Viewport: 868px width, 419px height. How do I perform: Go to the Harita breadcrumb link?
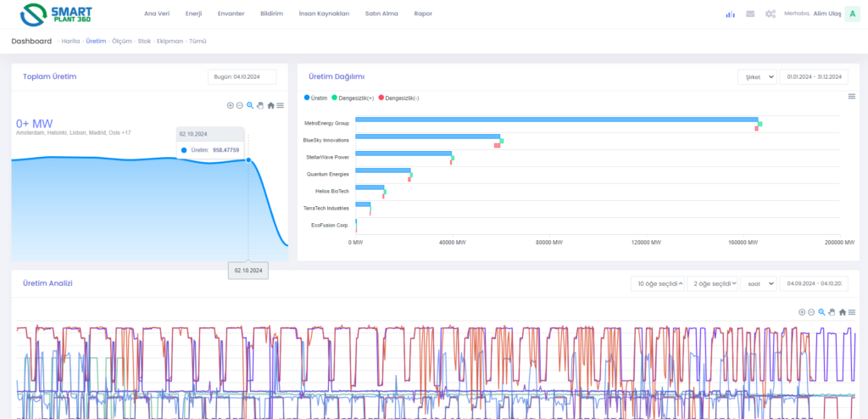pyautogui.click(x=70, y=41)
